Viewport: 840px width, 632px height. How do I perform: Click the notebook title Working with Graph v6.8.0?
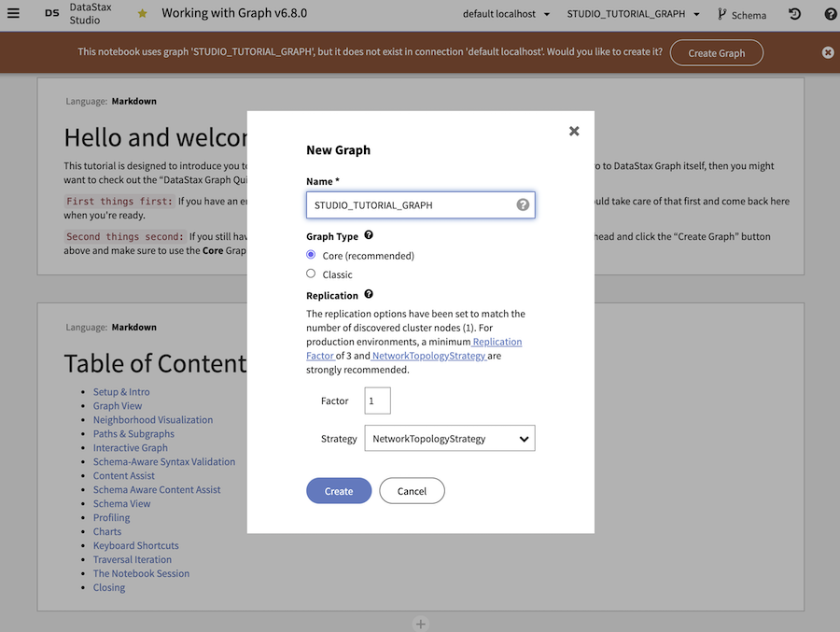pyautogui.click(x=234, y=13)
